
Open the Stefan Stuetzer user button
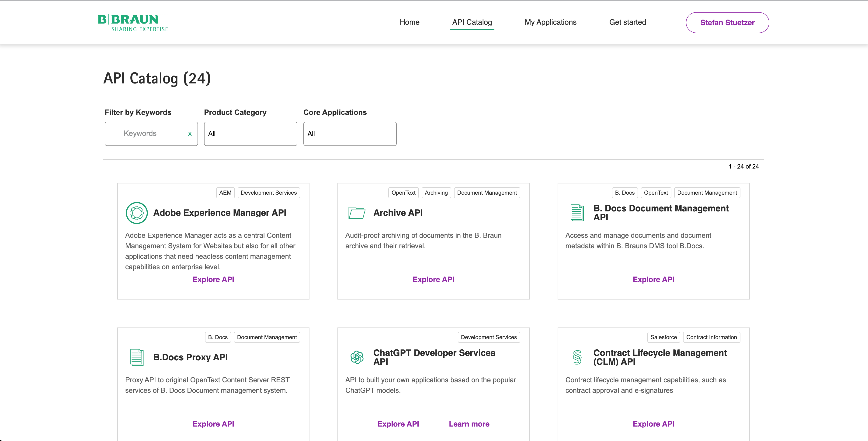pyautogui.click(x=727, y=23)
